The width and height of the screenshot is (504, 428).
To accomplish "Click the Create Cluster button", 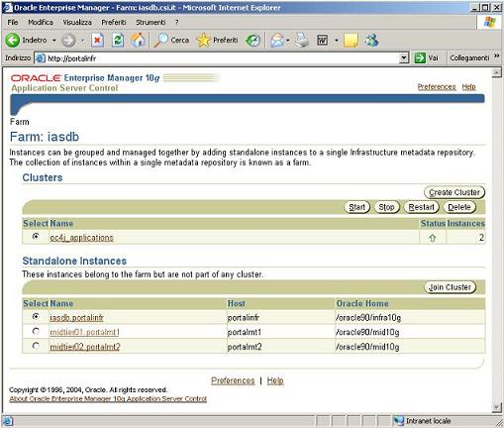I will pos(454,192).
